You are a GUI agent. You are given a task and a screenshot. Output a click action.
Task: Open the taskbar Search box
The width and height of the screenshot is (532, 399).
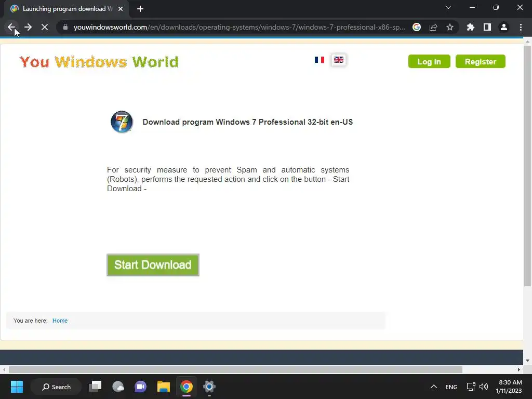coord(56,387)
